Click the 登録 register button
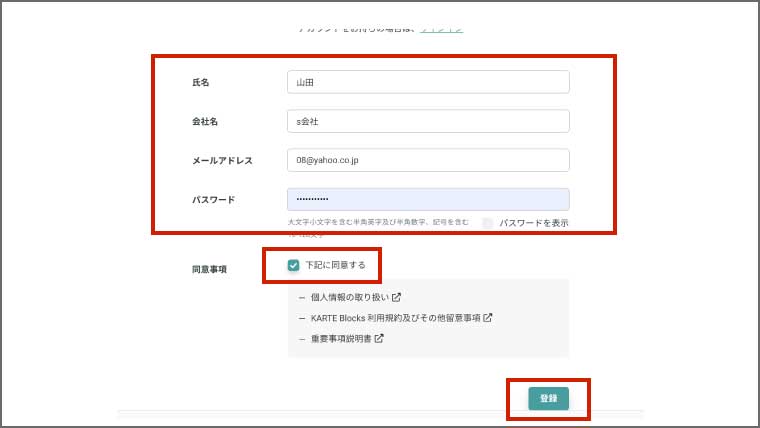 548,398
